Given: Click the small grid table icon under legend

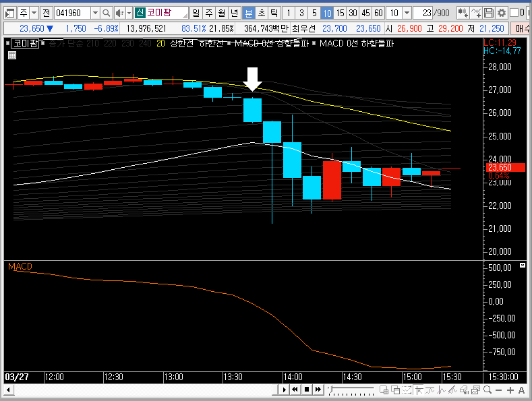Looking at the screenshot, I should coord(12,55).
